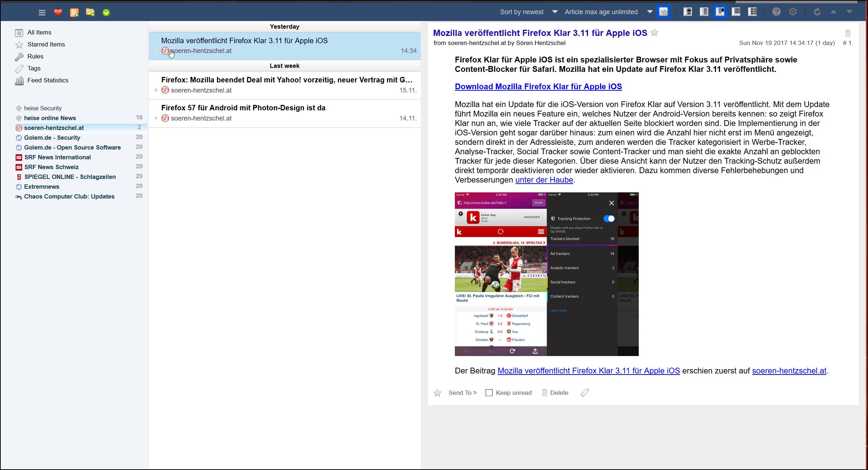Viewport: 868px width, 470px height.
Task: Click the add RSS feed icon
Action: [x=74, y=13]
